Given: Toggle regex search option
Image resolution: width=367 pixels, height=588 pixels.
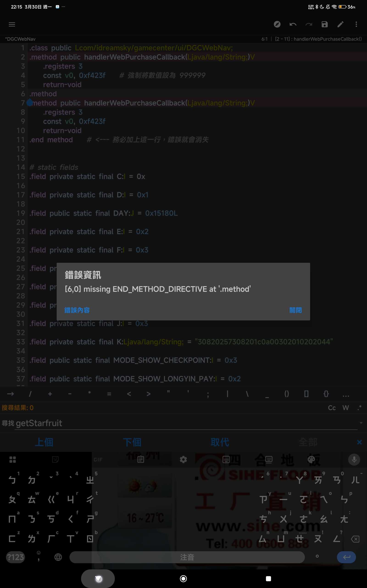Looking at the screenshot, I should 359,407.
